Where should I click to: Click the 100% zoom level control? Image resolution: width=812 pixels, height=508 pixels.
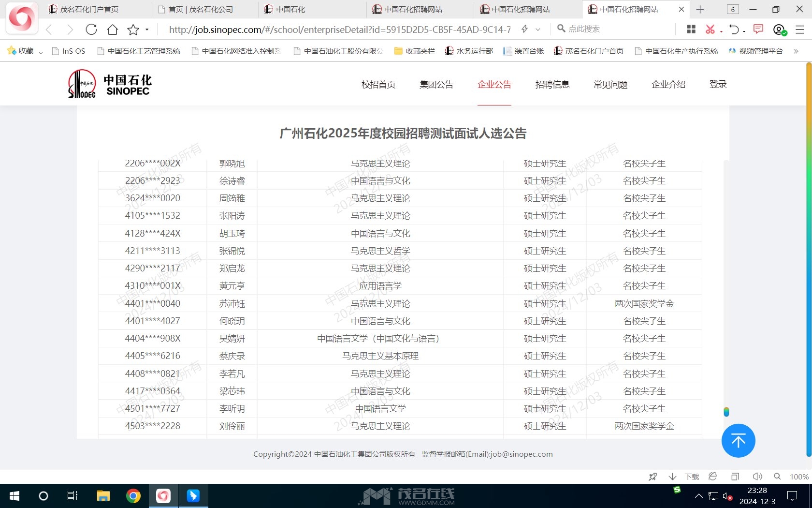(799, 477)
